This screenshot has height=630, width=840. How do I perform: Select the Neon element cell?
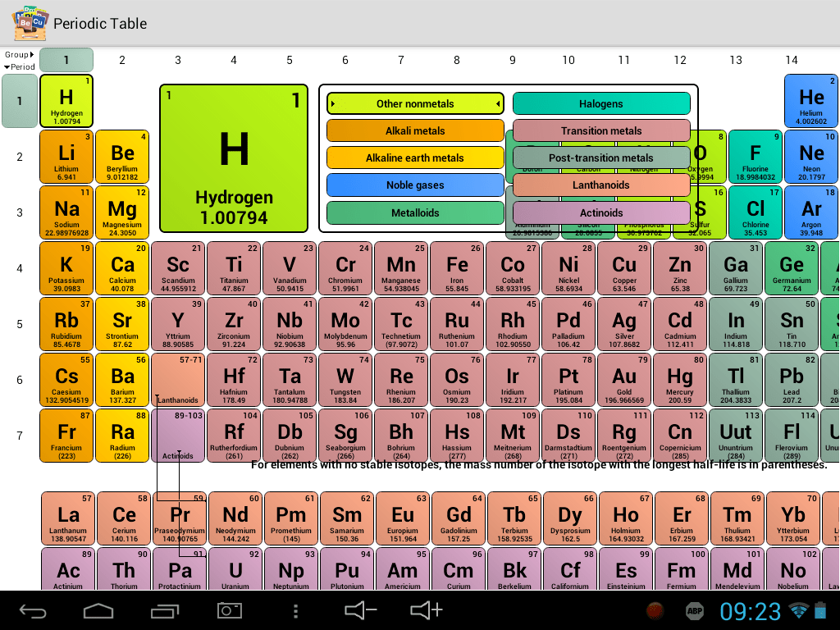click(811, 157)
